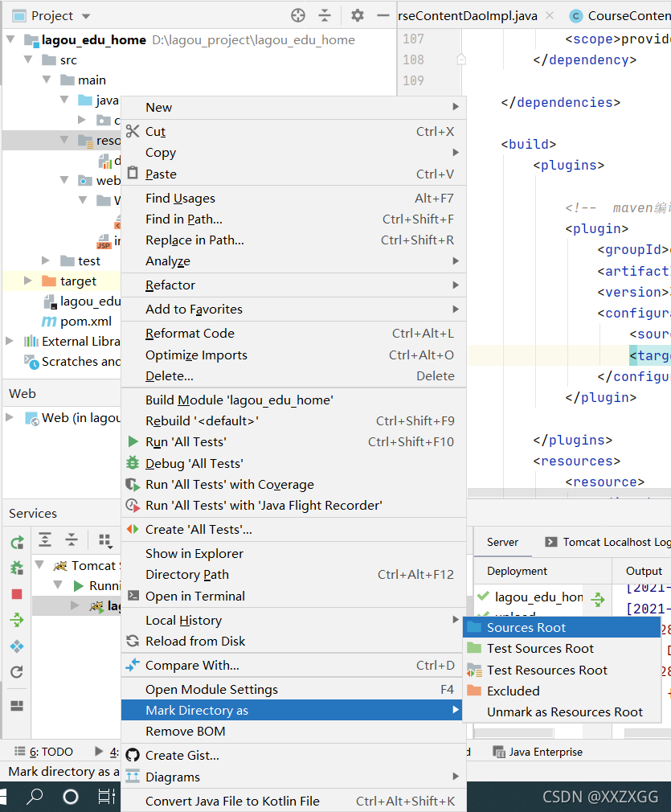Open Java Enterprise tool window
Viewport: 671px width, 812px height.
point(538,752)
